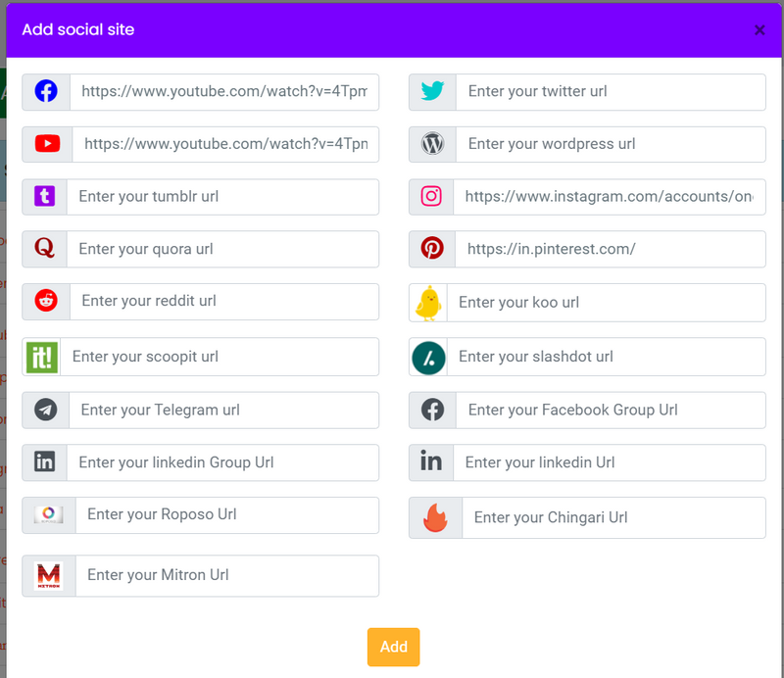Focus the Facebook Group Url field

611,411
